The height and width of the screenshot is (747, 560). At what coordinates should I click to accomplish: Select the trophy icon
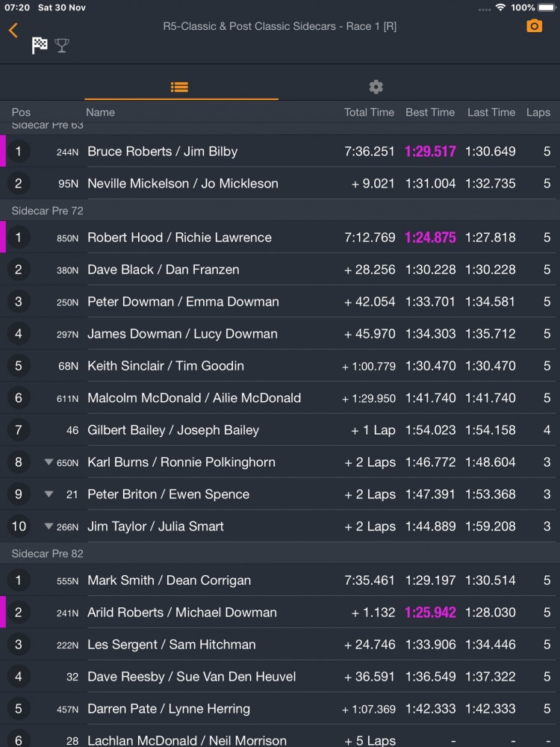[62, 46]
